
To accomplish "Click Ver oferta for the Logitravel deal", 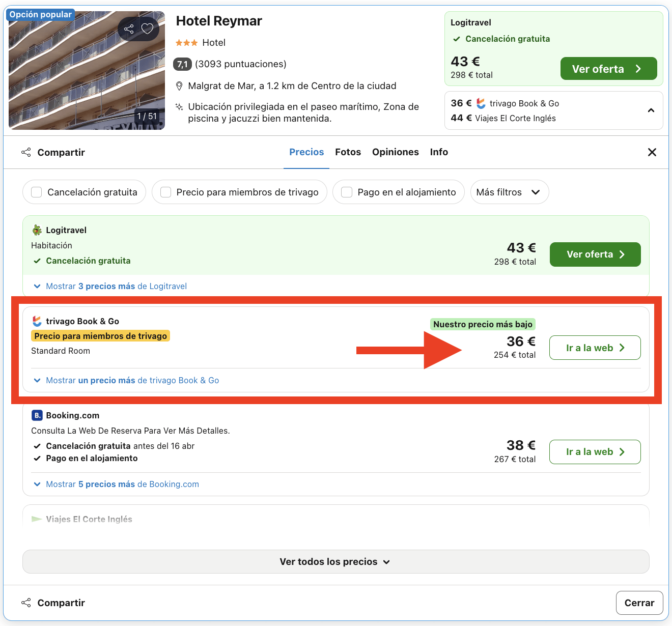I will [595, 254].
